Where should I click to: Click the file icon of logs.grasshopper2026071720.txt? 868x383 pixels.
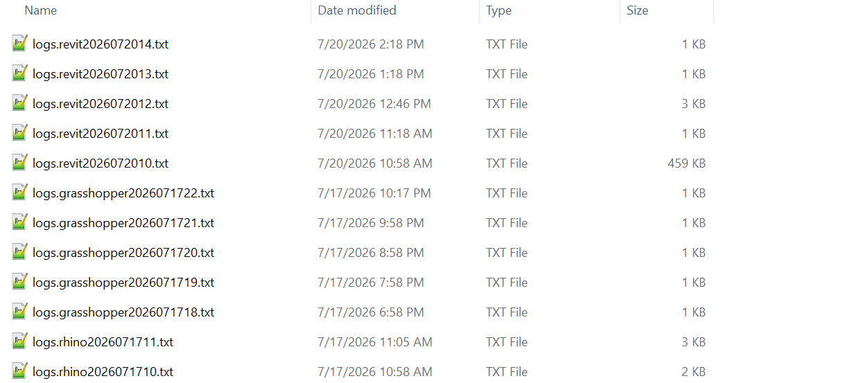click(x=19, y=252)
